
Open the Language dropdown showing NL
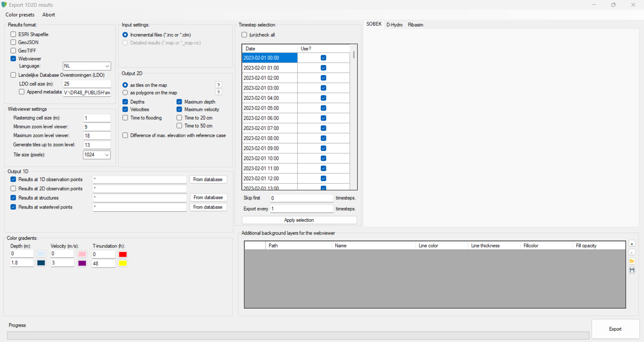87,66
